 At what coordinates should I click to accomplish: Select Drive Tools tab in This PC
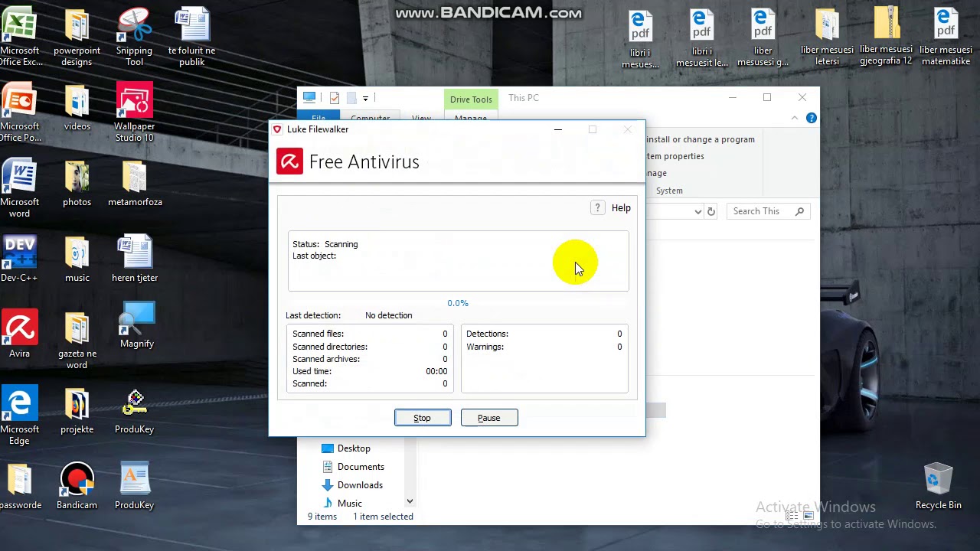click(x=471, y=99)
